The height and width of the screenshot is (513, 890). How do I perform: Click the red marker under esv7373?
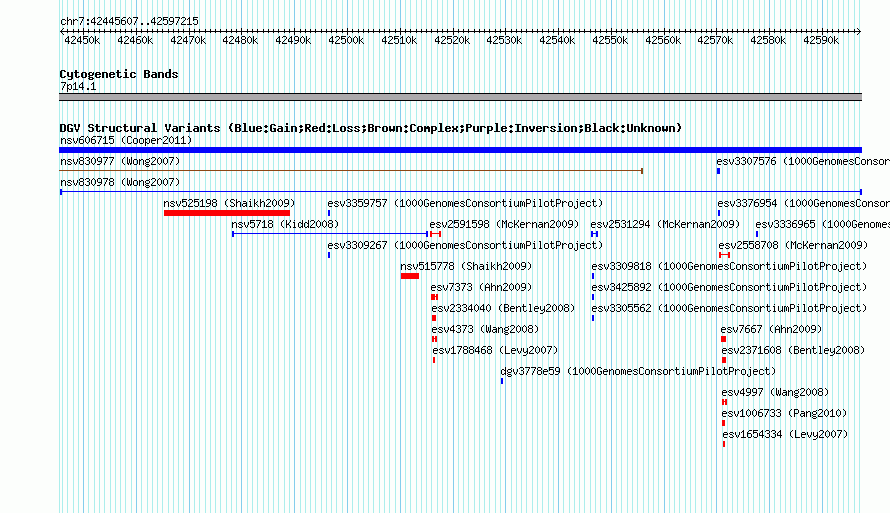tap(434, 297)
